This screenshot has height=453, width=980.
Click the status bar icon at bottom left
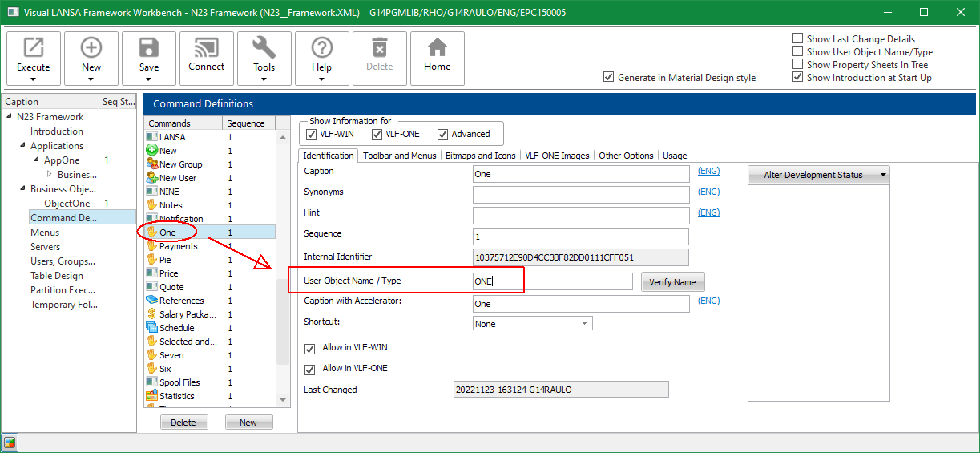click(10, 443)
